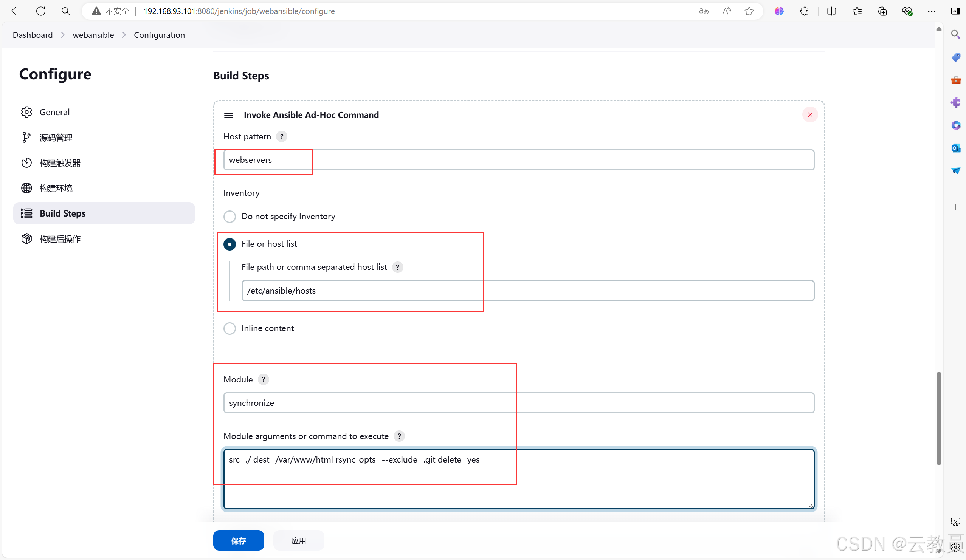Image resolution: width=966 pixels, height=560 pixels.
Task: Go to webansible breadcrumb
Action: 93,35
